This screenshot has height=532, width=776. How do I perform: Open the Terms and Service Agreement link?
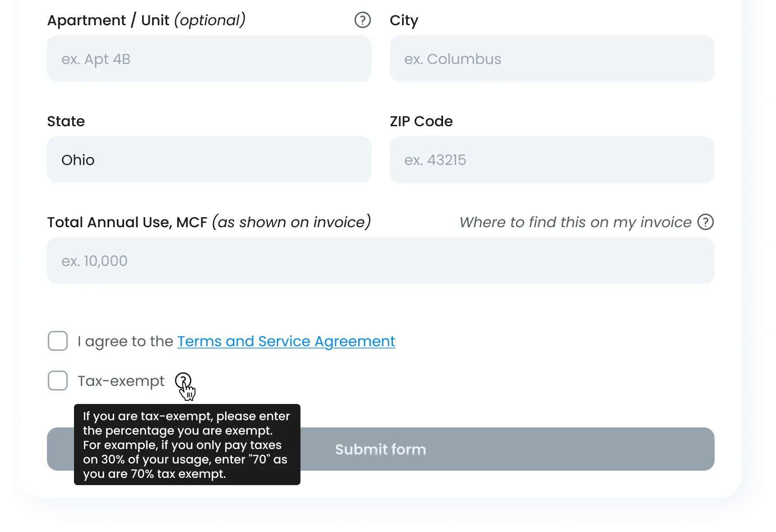tap(286, 341)
